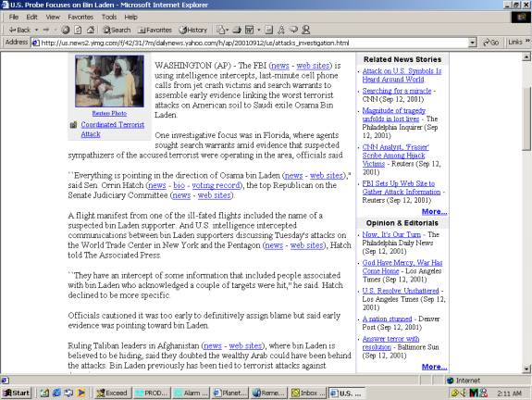The height and width of the screenshot is (400, 532).
Task: Launch Media Player from quick launch
Action: click(80, 393)
